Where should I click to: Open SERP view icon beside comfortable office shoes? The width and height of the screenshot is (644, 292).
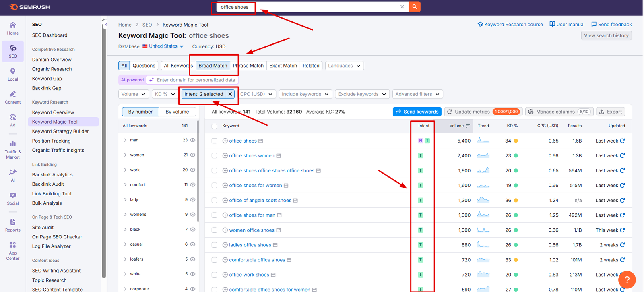click(x=289, y=260)
